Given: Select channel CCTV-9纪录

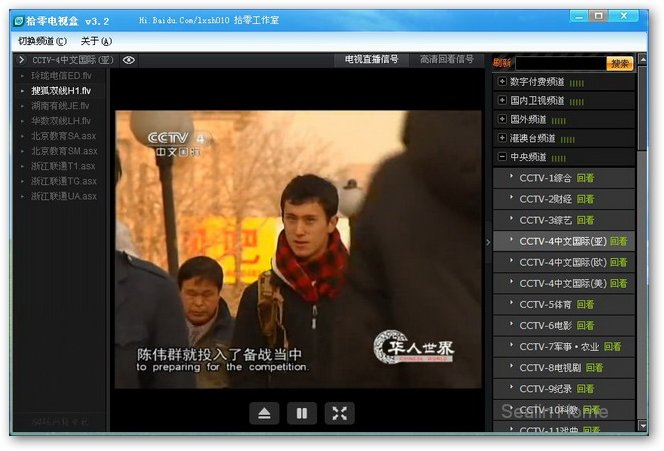Looking at the screenshot, I should (545, 389).
